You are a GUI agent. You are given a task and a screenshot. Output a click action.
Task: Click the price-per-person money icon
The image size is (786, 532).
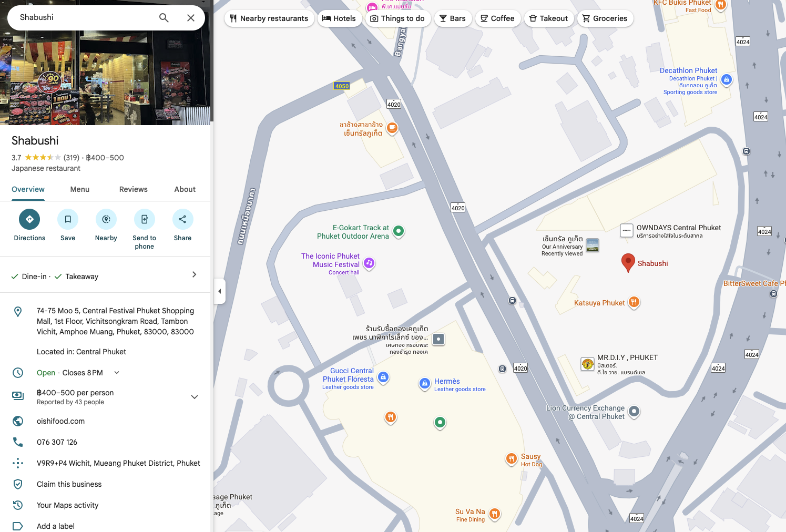pos(18,396)
